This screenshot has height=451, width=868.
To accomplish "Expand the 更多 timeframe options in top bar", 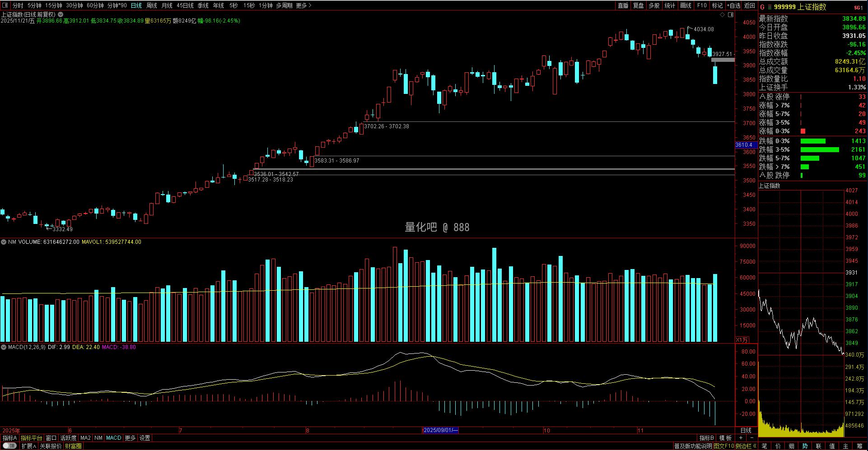I will tap(303, 5).
